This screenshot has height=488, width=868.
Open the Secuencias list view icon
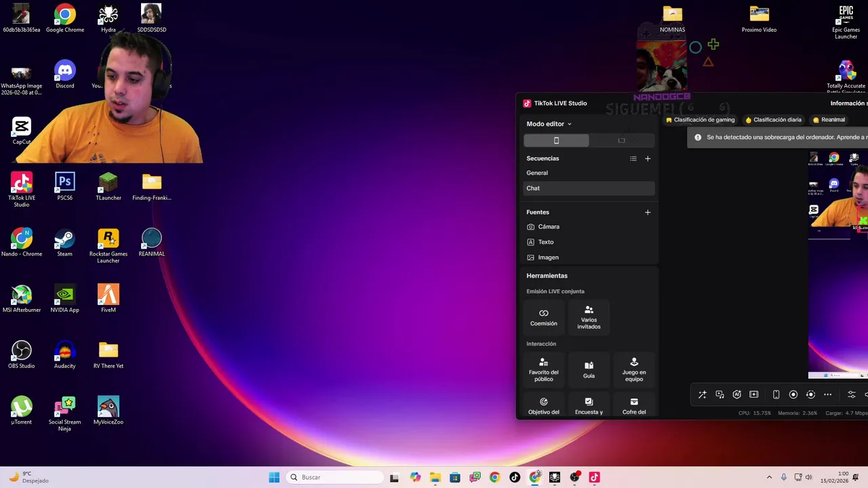click(633, 159)
